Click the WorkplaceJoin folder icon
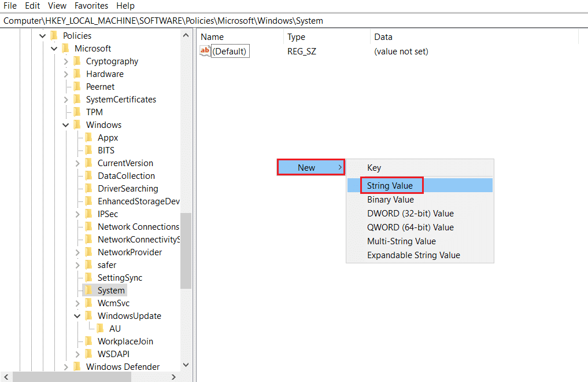The width and height of the screenshot is (588, 382). click(x=89, y=341)
